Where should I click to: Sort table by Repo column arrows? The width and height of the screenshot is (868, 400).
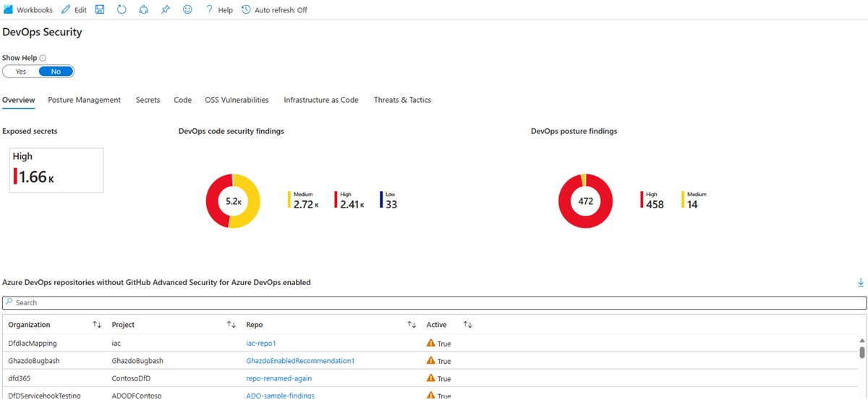(412, 325)
